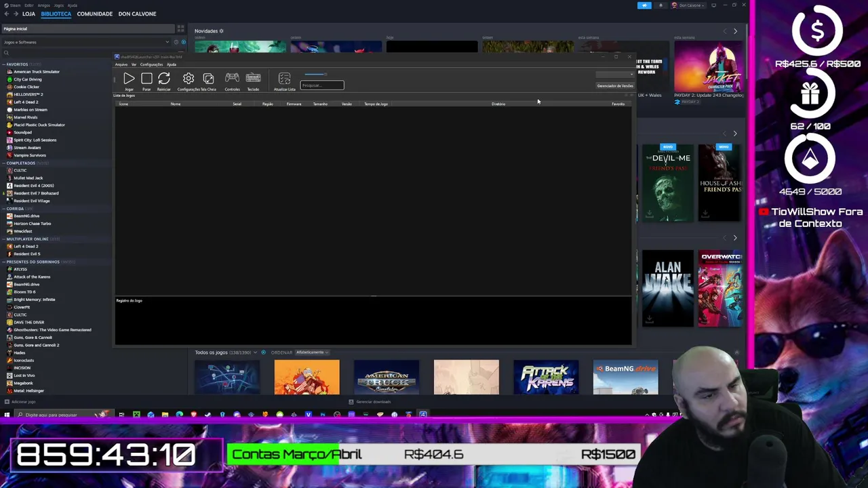Open BeamNG.drive thumbnail in Todos os jogos

point(625,377)
